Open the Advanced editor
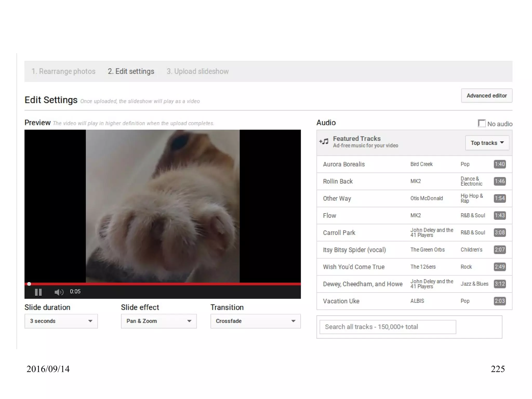The width and height of the screenshot is (532, 399). click(x=487, y=96)
